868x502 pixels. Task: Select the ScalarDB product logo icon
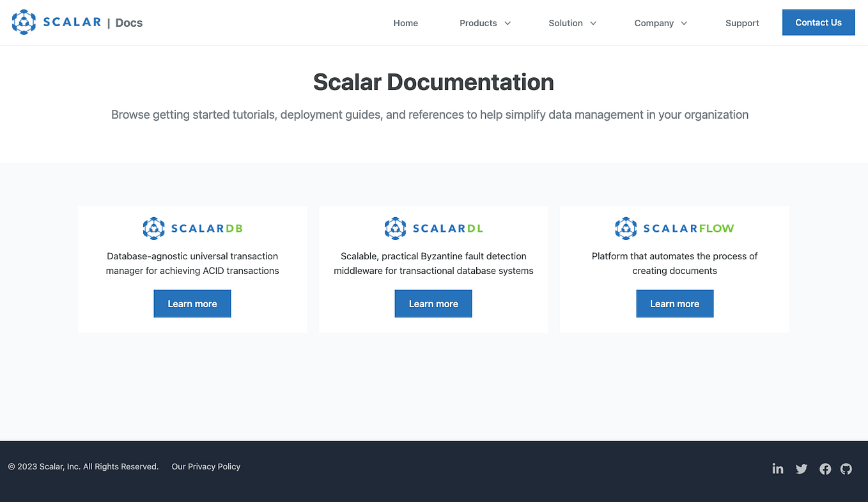coord(153,228)
